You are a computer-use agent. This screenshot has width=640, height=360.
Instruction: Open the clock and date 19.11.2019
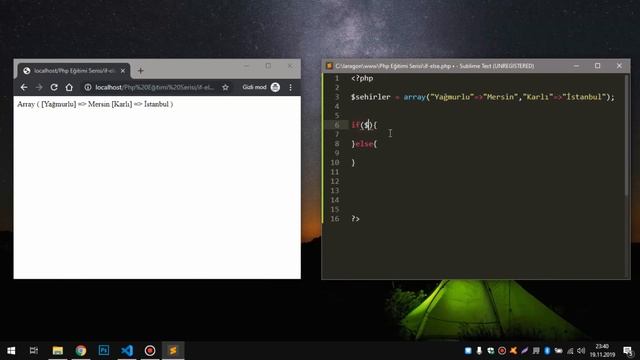click(602, 351)
